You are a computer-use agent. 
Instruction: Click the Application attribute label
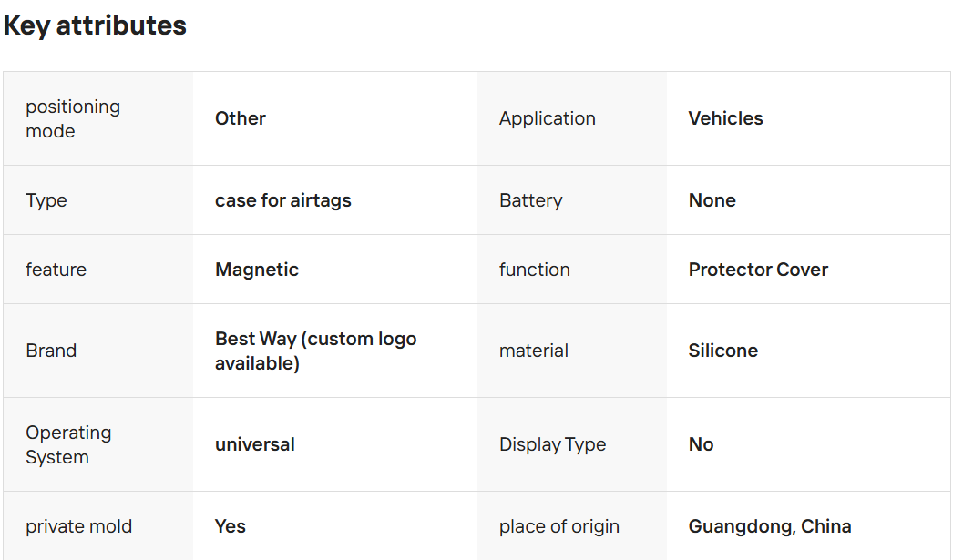tap(547, 118)
